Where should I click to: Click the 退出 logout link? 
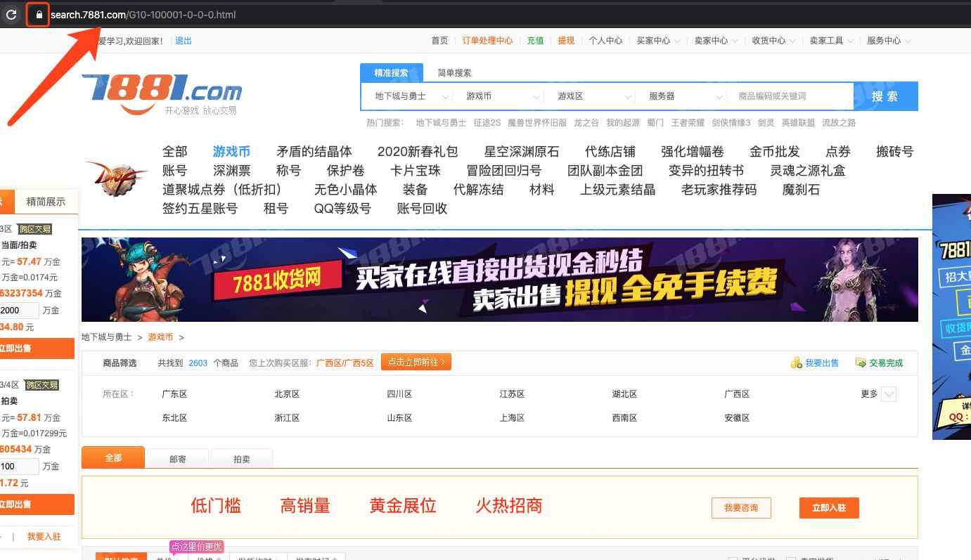(184, 41)
